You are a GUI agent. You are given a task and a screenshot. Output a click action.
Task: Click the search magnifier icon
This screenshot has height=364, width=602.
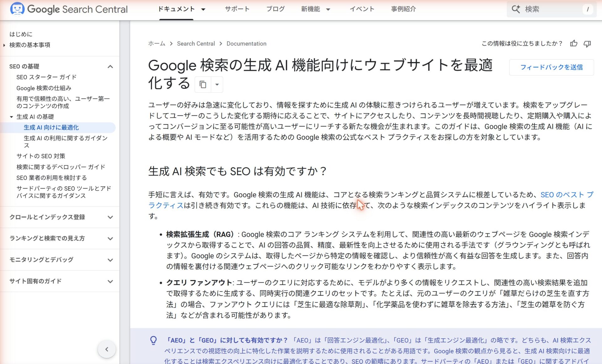516,9
